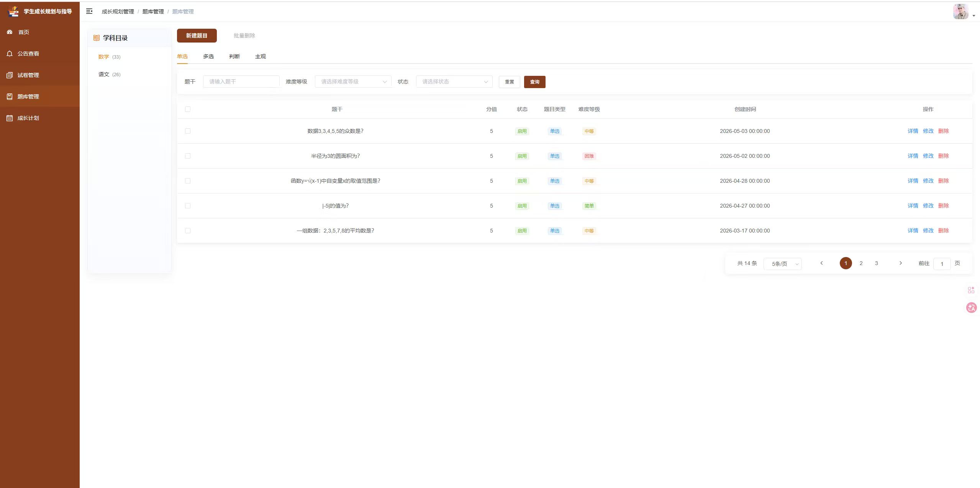980x488 pixels.
Task: Open 首页 in the sidebar
Action: [x=40, y=32]
